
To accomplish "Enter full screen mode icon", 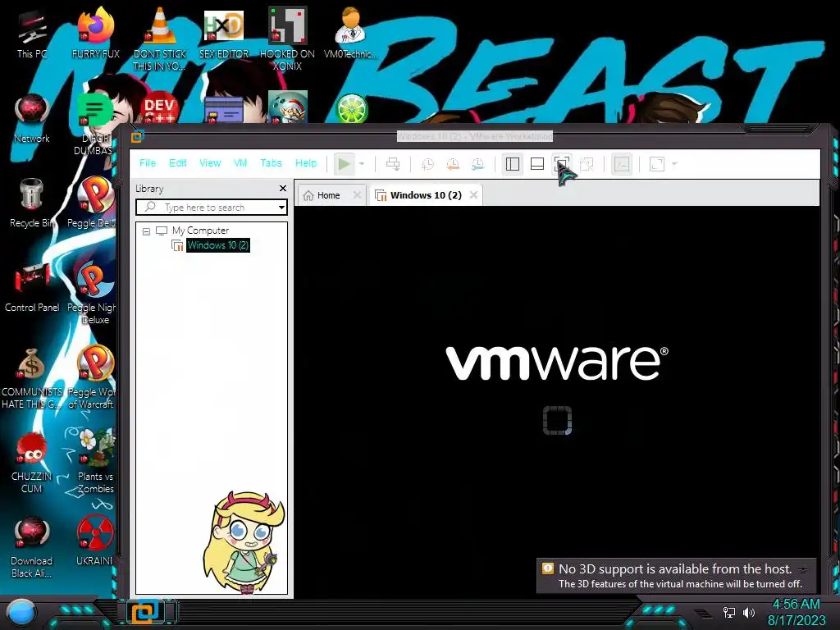I will click(561, 164).
